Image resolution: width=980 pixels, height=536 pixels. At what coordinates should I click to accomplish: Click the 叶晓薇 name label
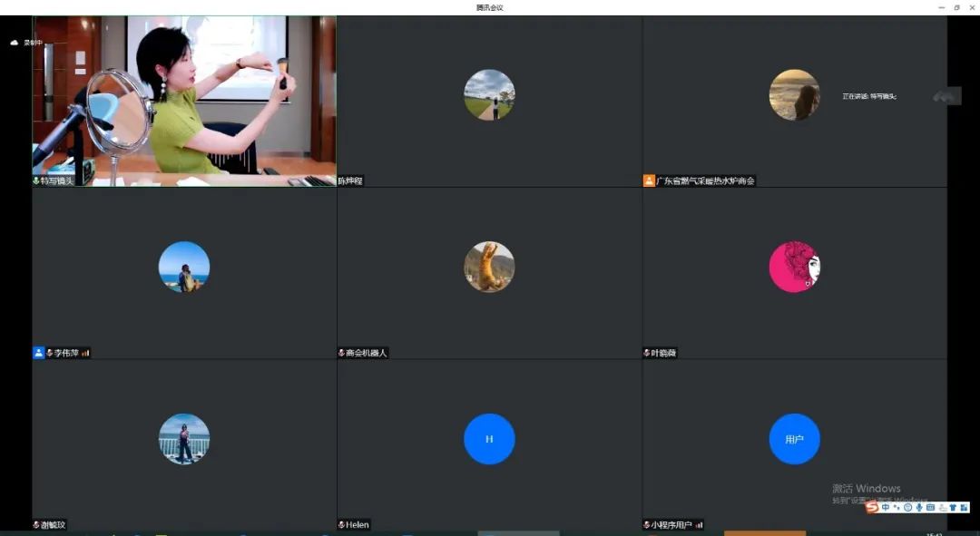[663, 353]
